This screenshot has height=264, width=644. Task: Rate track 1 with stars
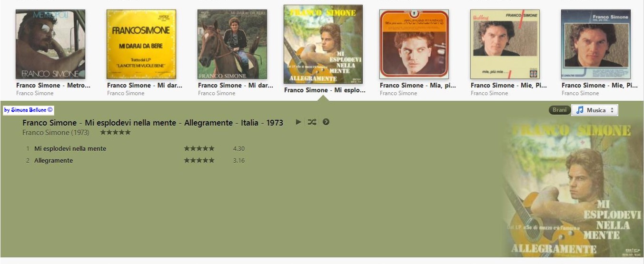point(199,148)
